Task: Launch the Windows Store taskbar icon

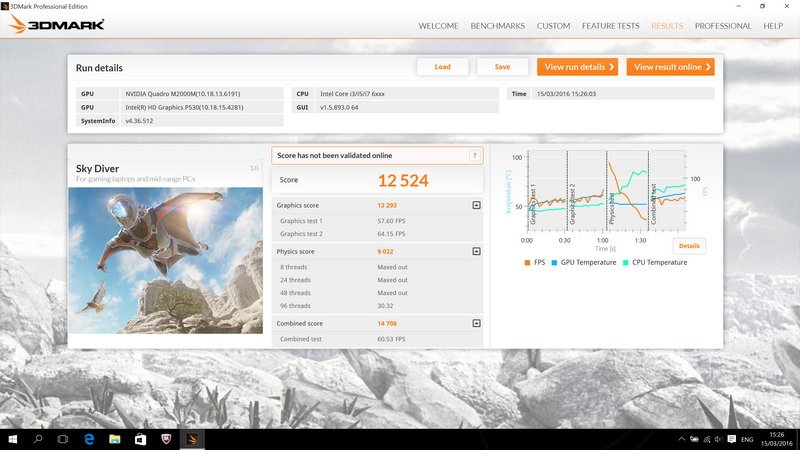Action: tap(140, 439)
